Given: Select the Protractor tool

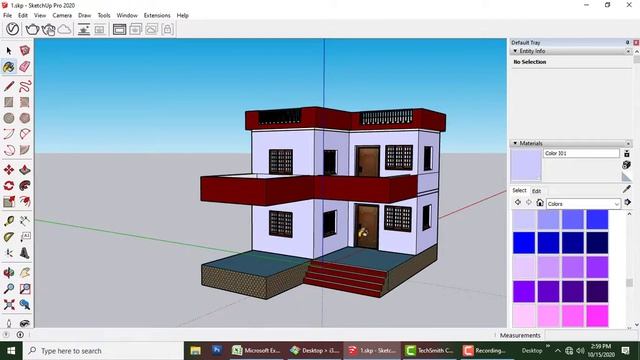Looking at the screenshot, I should pos(9,237).
